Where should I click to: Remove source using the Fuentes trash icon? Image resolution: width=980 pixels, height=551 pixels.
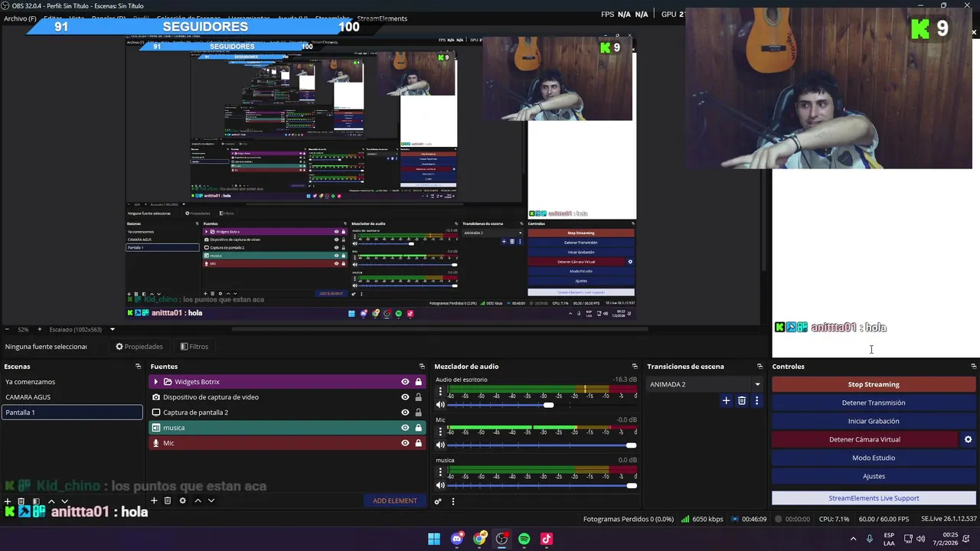pos(168,500)
